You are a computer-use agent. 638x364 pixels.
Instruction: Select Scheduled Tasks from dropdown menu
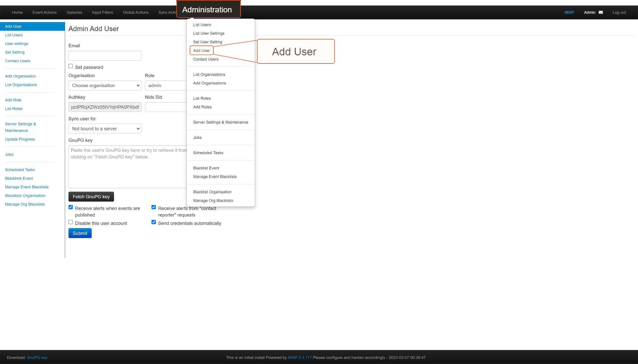click(x=208, y=153)
